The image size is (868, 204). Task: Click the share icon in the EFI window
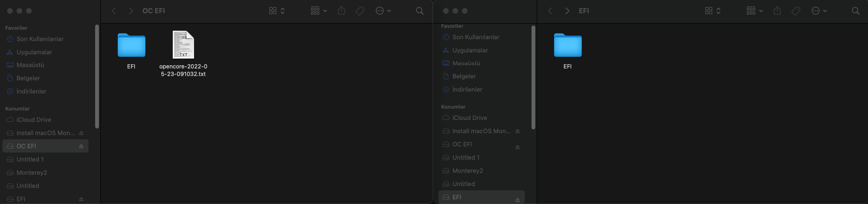[777, 11]
